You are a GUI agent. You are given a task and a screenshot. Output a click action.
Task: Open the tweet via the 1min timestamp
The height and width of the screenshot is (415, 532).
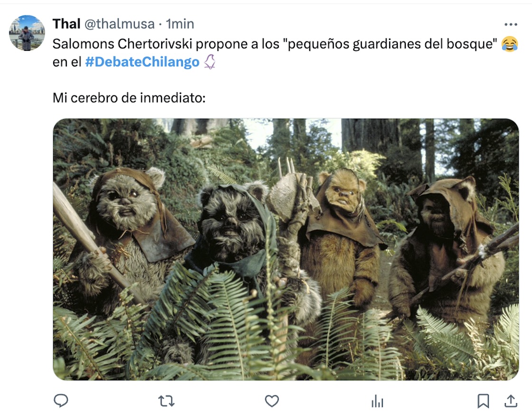point(180,24)
